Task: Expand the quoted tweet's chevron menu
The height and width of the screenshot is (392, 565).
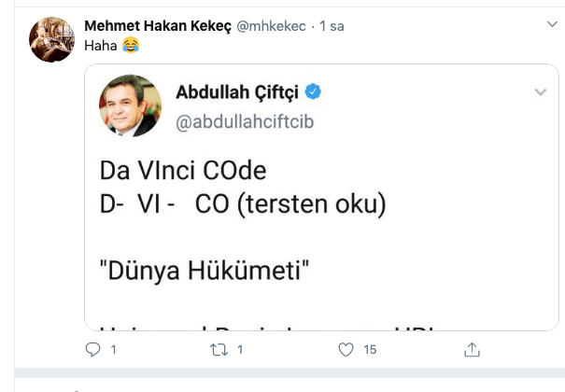Action: [x=541, y=92]
